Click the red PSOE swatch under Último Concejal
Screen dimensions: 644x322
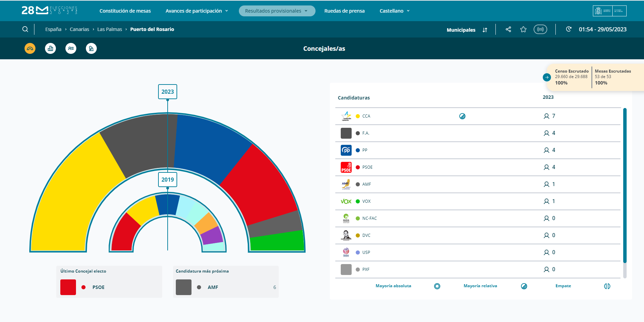pos(68,287)
